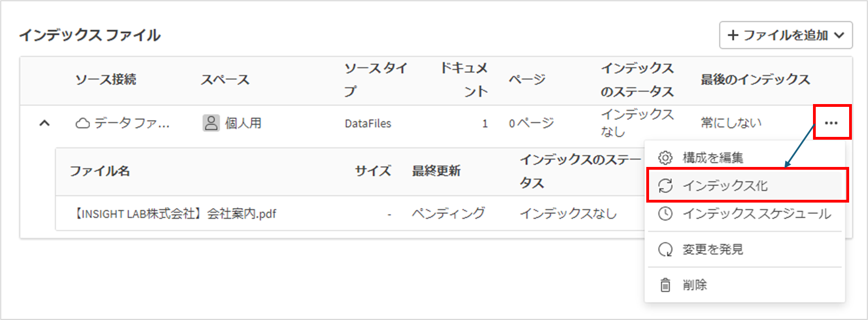Click the person icon beside 個人用
Screen dimensions: 868x320
pos(211,123)
